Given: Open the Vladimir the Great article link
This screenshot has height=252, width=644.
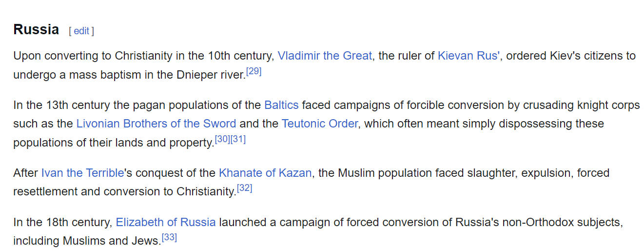Looking at the screenshot, I should click(325, 56).
